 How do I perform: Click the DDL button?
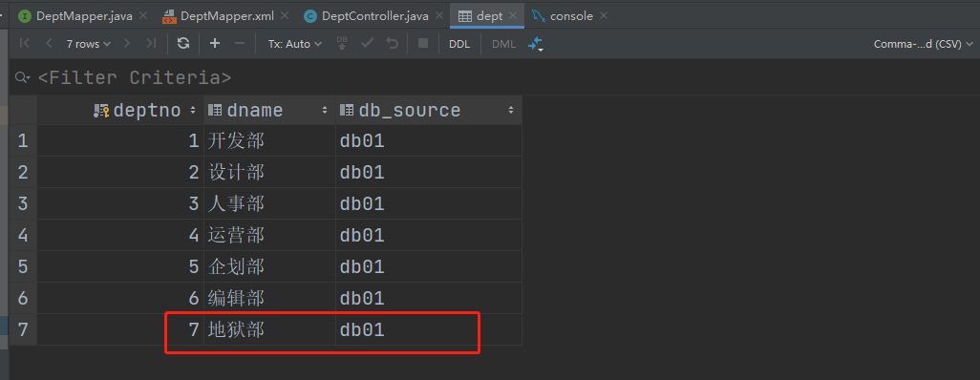459,44
